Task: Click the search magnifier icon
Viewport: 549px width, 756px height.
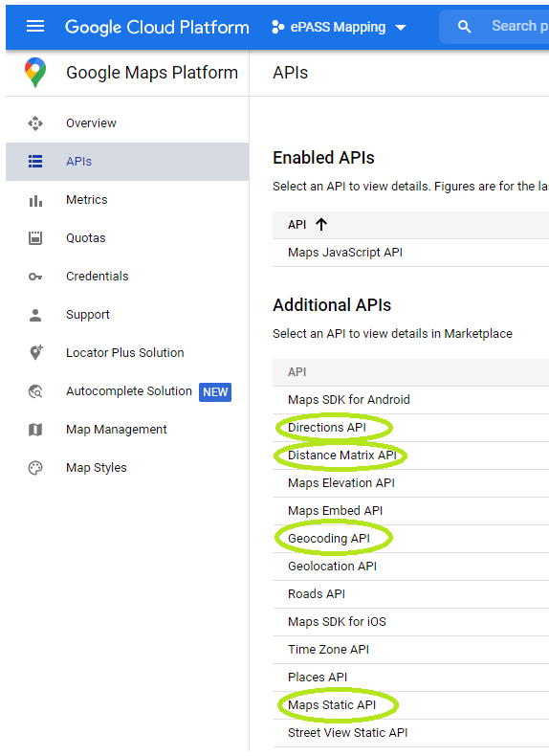Action: pyautogui.click(x=464, y=27)
